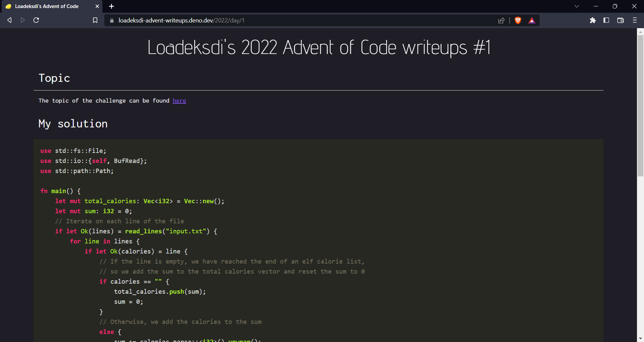Click the page title 'Loadeksdi's 2022 Advent of Code writeups #1'
The image size is (644, 342).
coord(319,47)
